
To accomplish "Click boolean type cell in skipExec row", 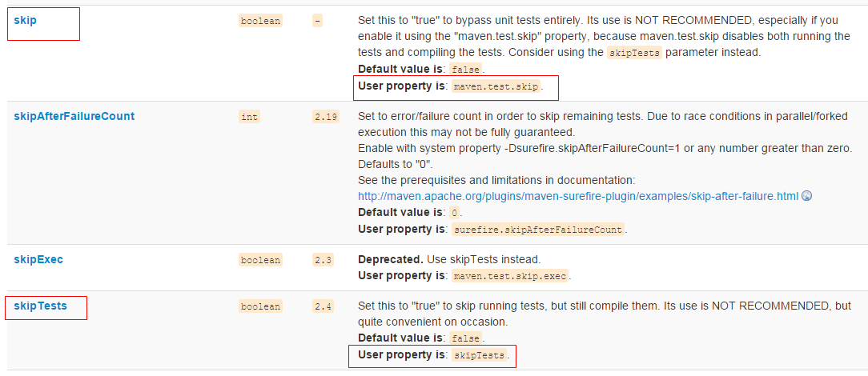I will [261, 260].
